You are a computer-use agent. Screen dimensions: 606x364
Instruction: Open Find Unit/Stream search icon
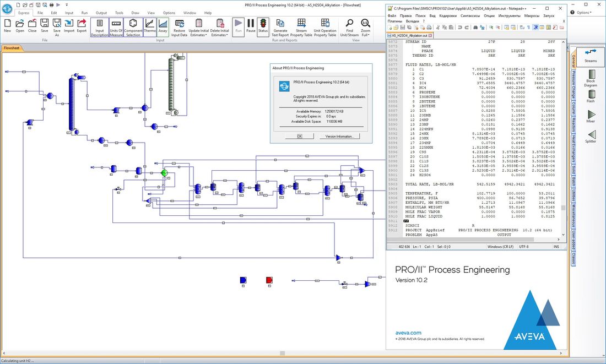point(350,25)
